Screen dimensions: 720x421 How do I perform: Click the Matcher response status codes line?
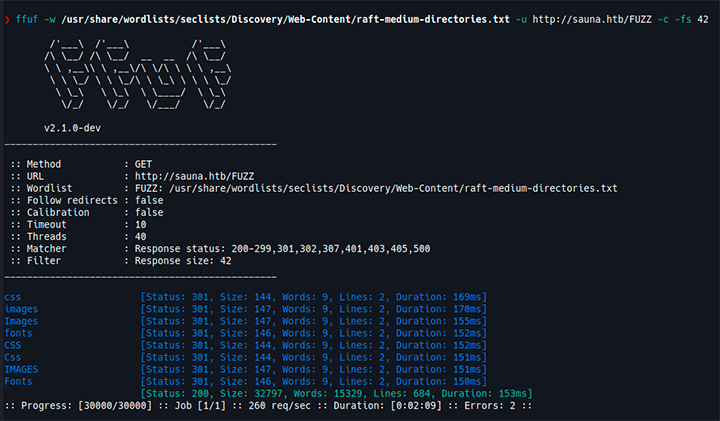220,248
